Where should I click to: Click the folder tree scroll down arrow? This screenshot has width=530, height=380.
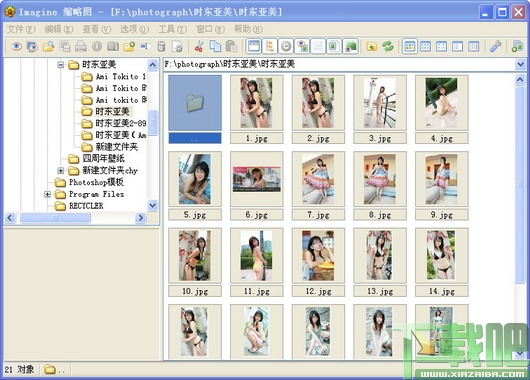[x=153, y=206]
